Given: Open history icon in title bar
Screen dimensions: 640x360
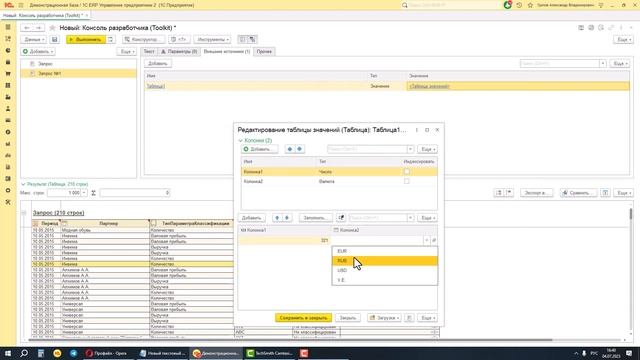Looking at the screenshot, I should point(519,5).
